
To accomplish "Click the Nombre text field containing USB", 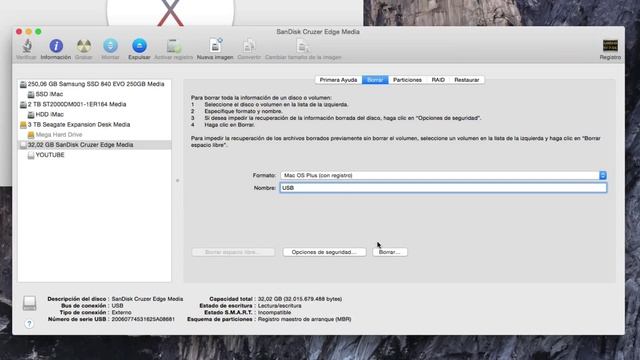I will pos(443,188).
